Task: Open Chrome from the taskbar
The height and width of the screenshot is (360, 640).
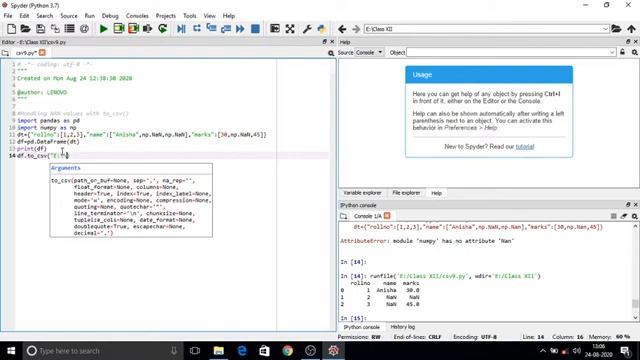Action: [x=287, y=351]
